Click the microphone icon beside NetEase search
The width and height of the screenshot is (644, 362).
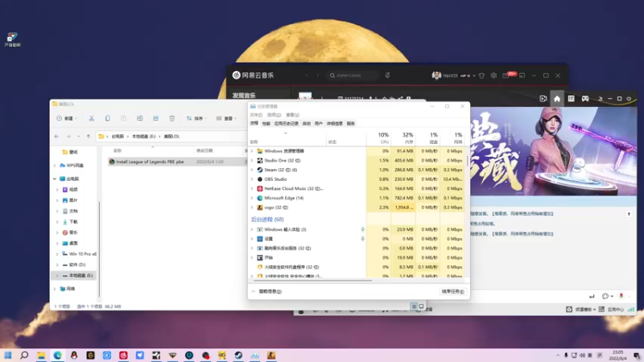pyautogui.click(x=387, y=76)
